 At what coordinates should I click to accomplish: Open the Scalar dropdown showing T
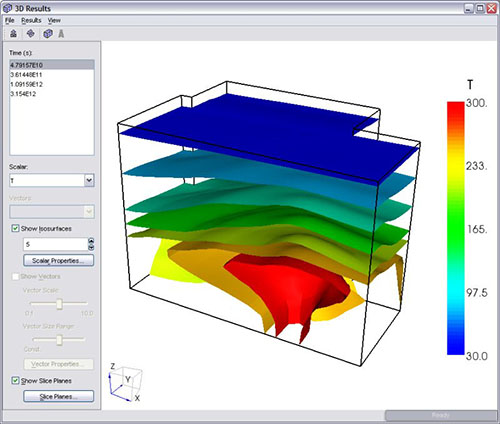click(x=52, y=180)
